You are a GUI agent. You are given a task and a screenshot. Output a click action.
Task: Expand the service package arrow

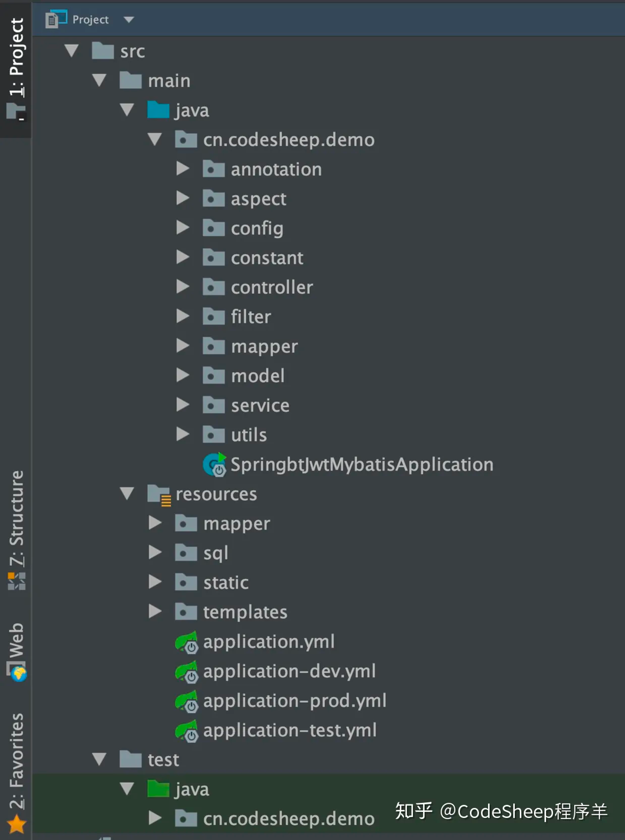point(183,405)
